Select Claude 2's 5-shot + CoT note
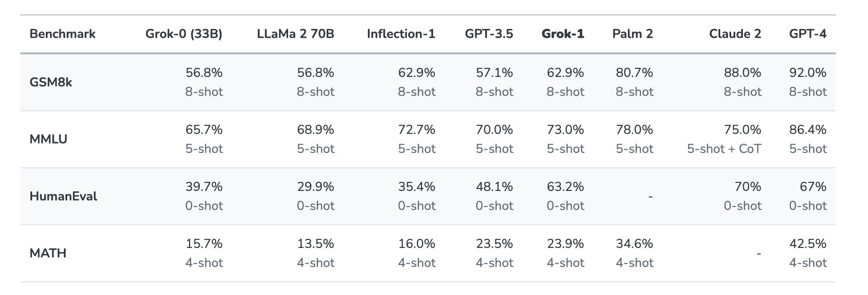Viewport: 868px width, 295px height. point(724,149)
